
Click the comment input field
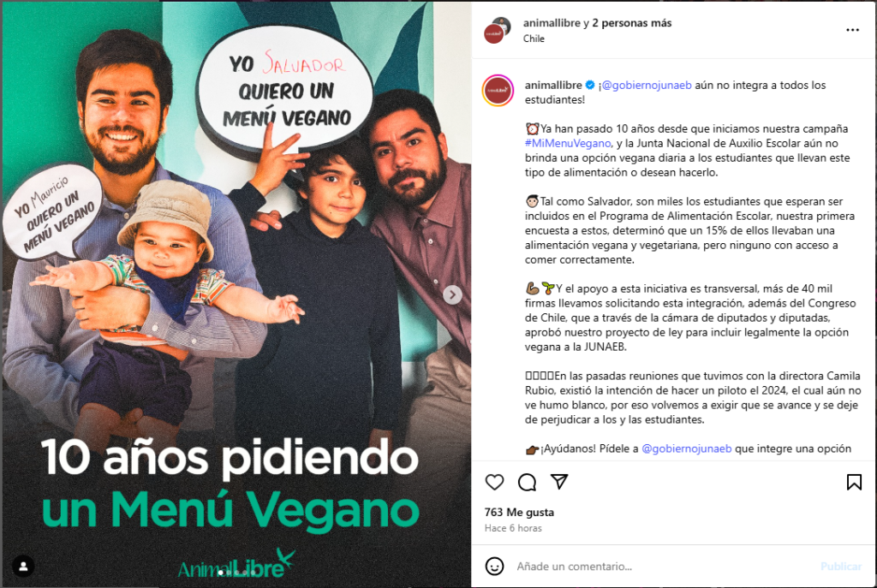[664, 567]
